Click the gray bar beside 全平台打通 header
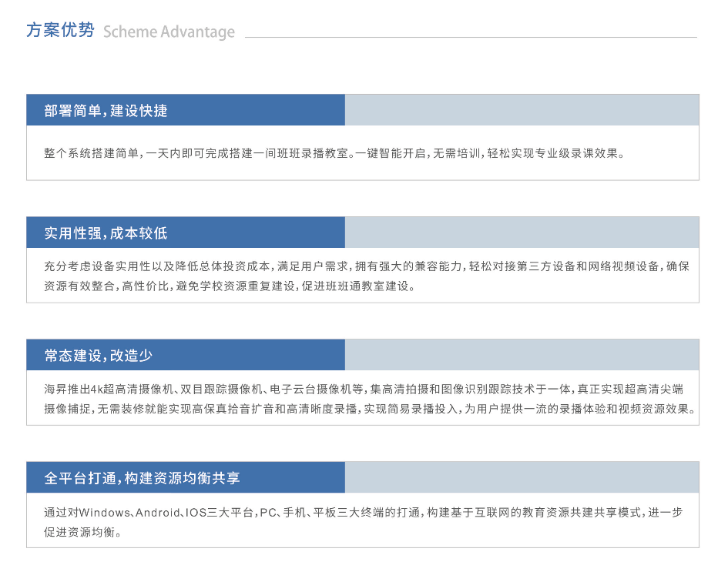Viewport: 728px width, 572px height. click(x=522, y=478)
